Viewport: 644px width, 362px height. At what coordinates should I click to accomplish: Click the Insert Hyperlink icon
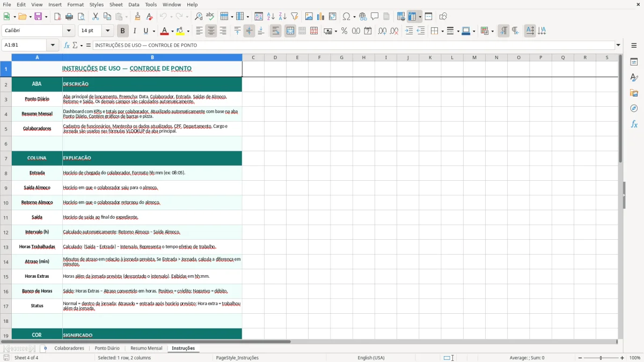pos(363,17)
